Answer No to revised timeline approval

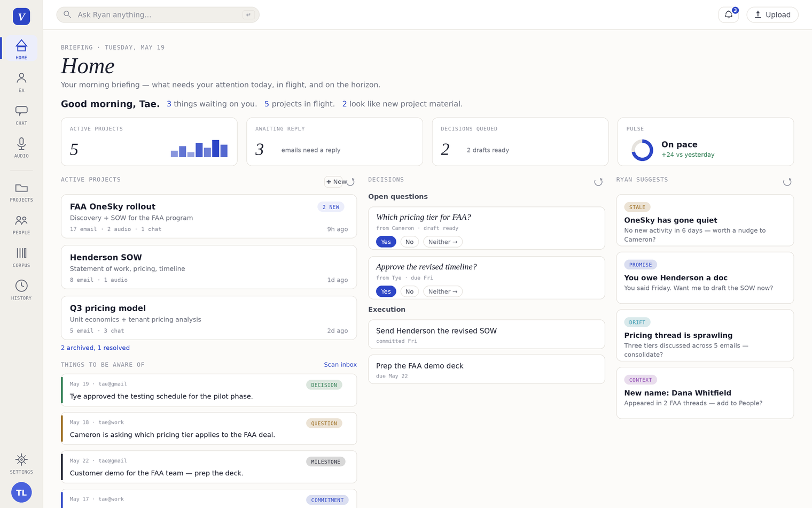tap(409, 291)
